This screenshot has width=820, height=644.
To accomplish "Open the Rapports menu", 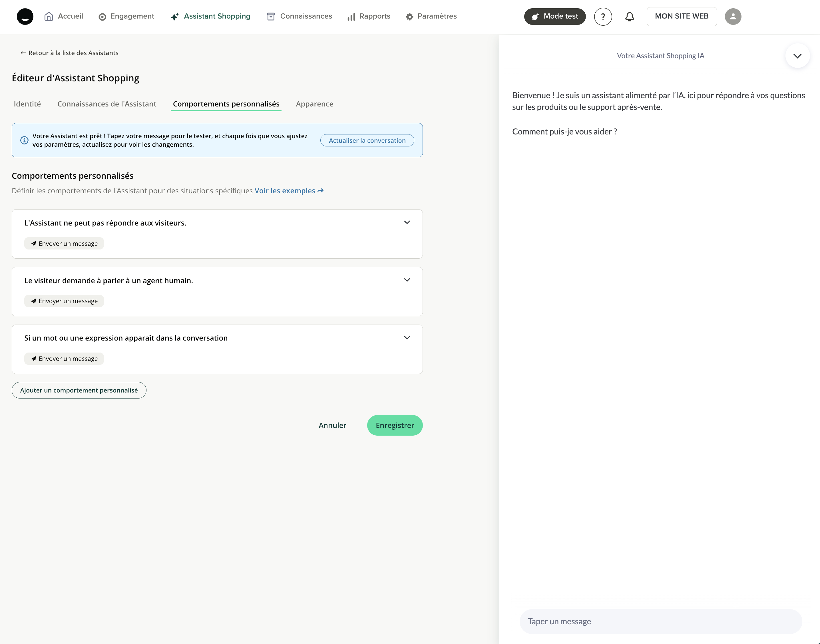I will (369, 17).
